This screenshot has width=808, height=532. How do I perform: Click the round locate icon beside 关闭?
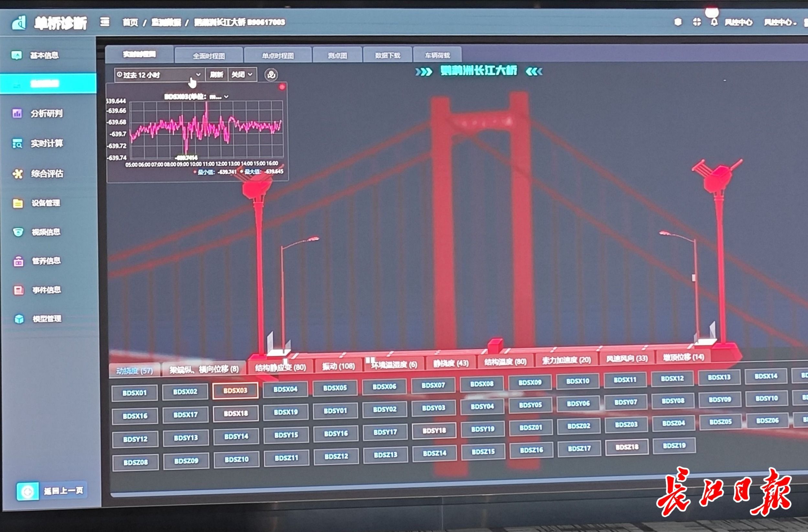[x=271, y=75]
